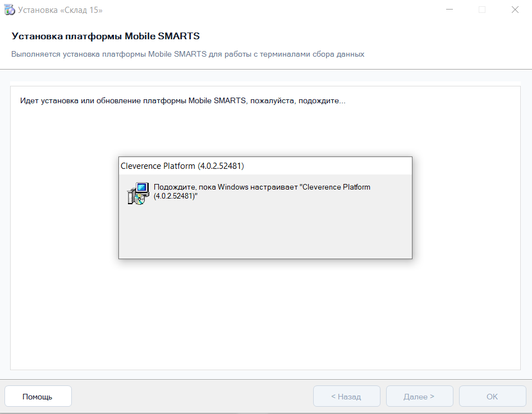Click the Подождите, пока Windows настраивает message
Image resolution: width=532 pixels, height=414 pixels.
click(262, 191)
